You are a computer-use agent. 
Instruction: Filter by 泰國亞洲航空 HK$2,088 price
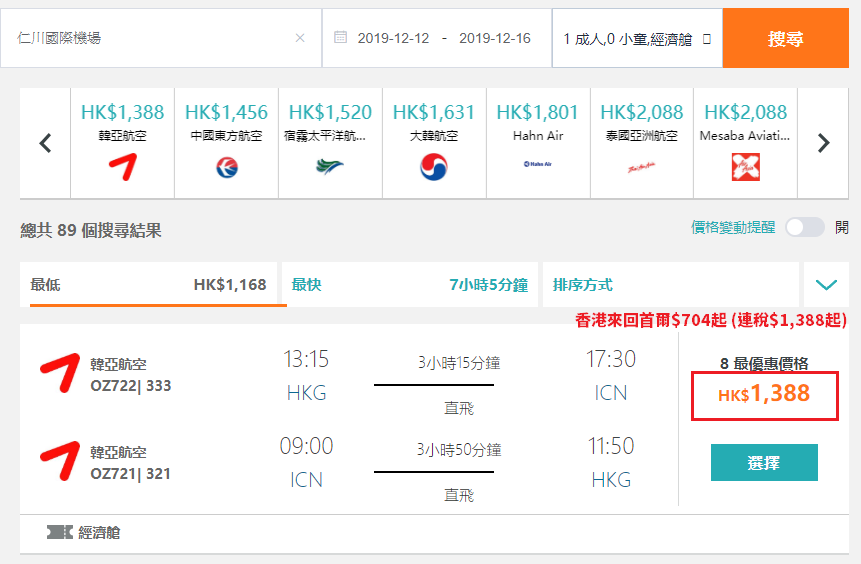tap(641, 112)
